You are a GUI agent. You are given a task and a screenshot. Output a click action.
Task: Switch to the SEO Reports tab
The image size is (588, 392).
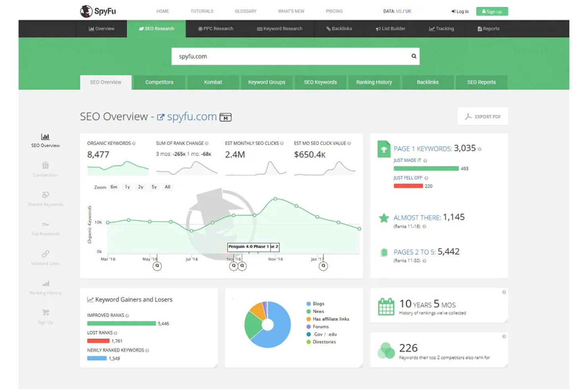(x=482, y=82)
